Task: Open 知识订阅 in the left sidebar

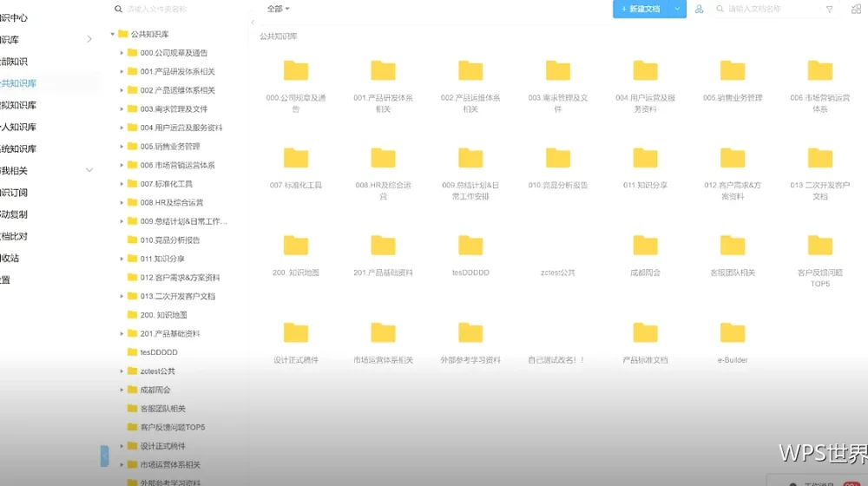Action: pos(14,193)
